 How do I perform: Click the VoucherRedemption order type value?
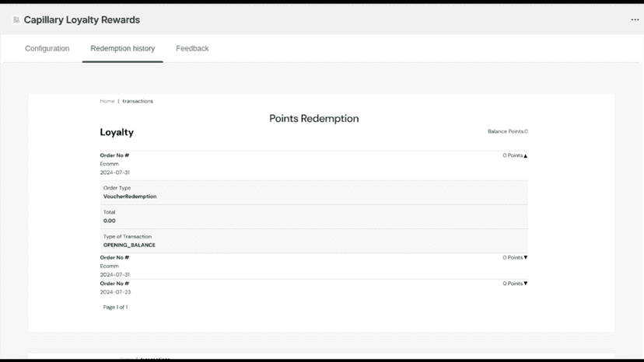click(130, 197)
